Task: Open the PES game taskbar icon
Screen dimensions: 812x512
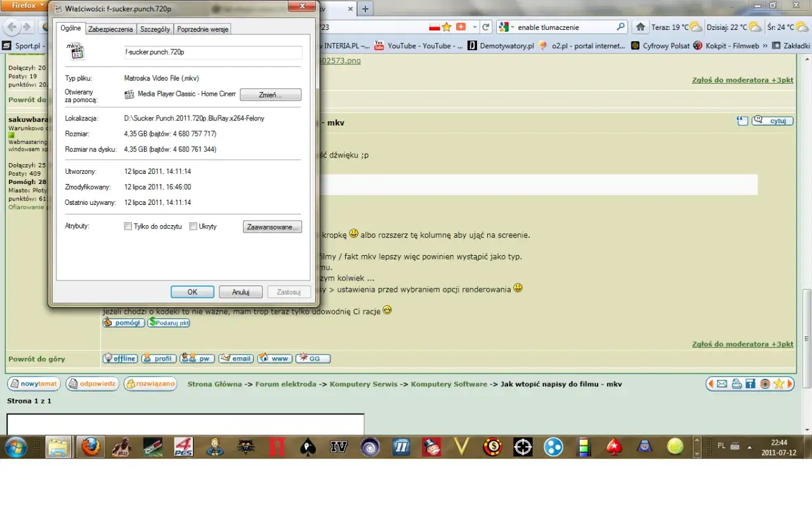Action: coord(183,447)
